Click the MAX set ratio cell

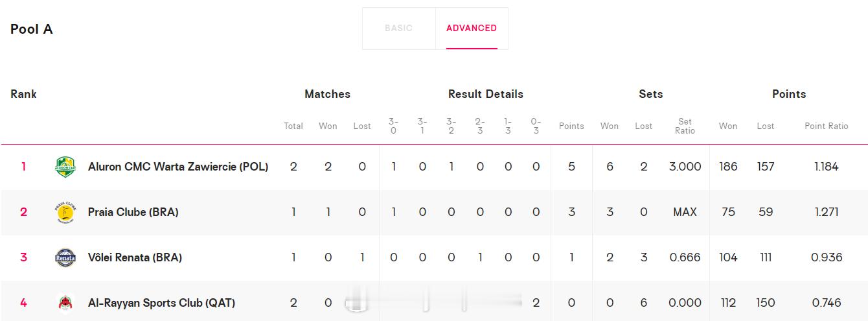coord(685,212)
